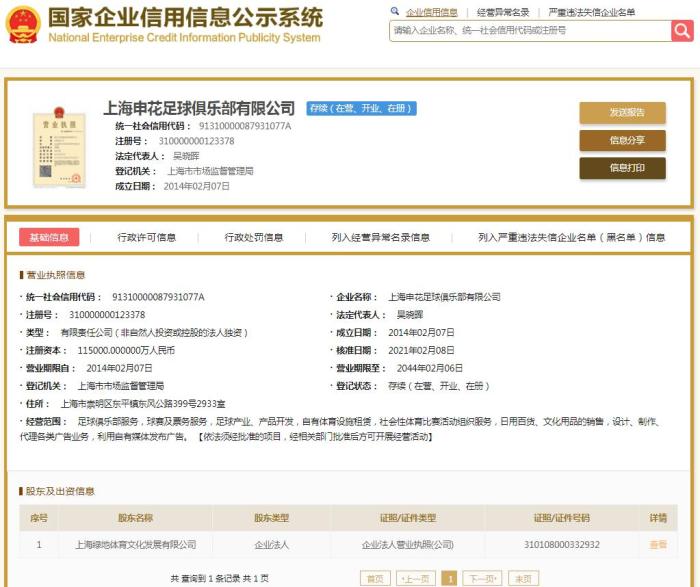
Task: Click the company title 上海申花足球俱乐部有限公司
Action: [199, 108]
